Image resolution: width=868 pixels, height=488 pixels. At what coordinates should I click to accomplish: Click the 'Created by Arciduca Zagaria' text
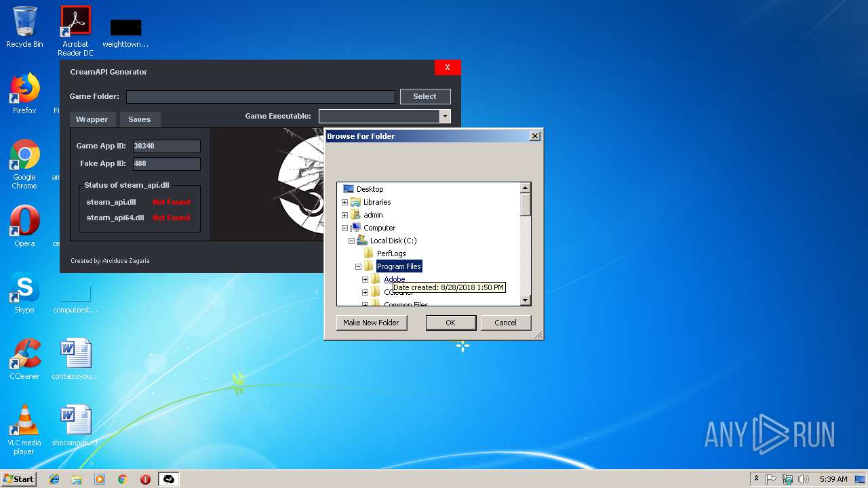click(x=110, y=261)
